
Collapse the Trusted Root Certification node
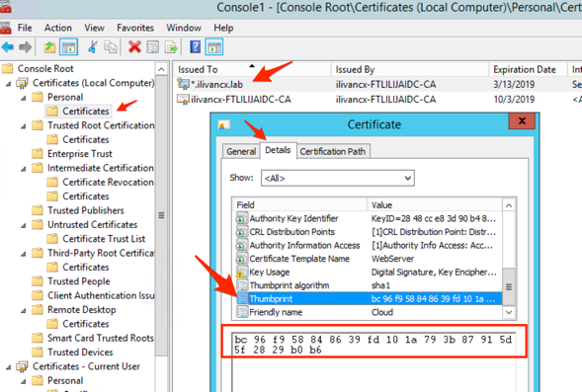[24, 126]
